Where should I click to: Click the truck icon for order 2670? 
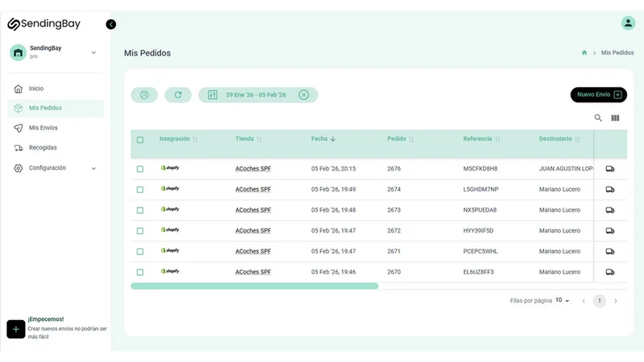[610, 272]
